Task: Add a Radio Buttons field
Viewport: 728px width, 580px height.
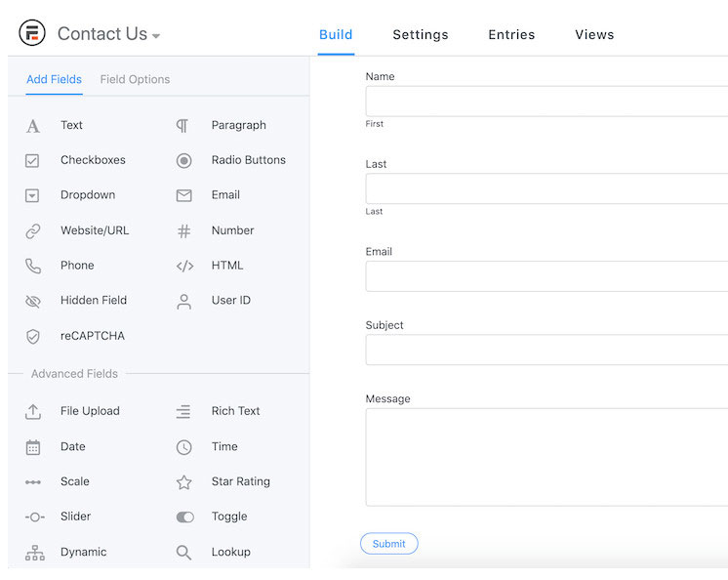Action: [248, 160]
